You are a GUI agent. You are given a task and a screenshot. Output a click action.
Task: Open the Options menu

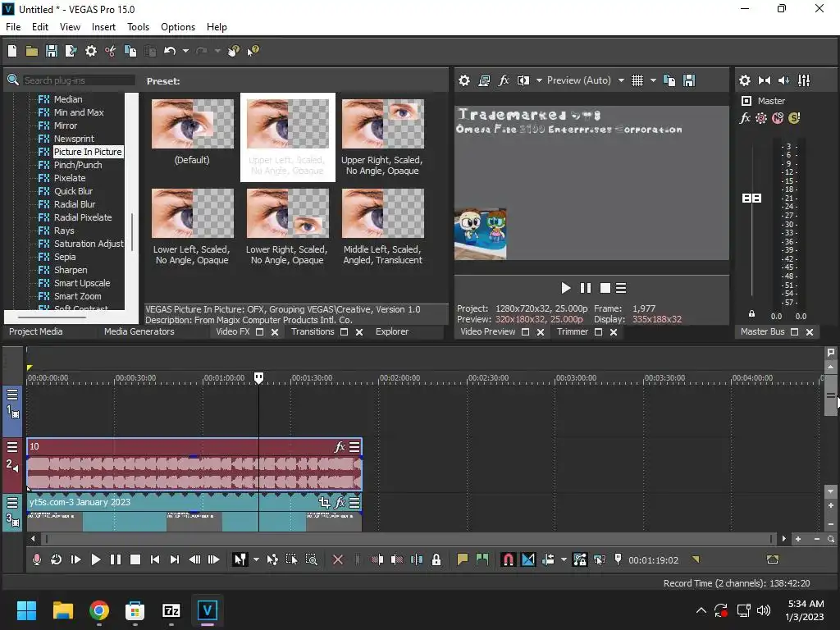click(178, 27)
